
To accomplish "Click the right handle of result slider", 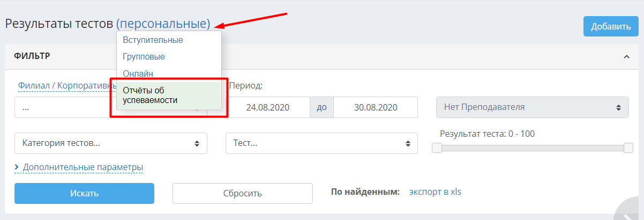I will 628,148.
